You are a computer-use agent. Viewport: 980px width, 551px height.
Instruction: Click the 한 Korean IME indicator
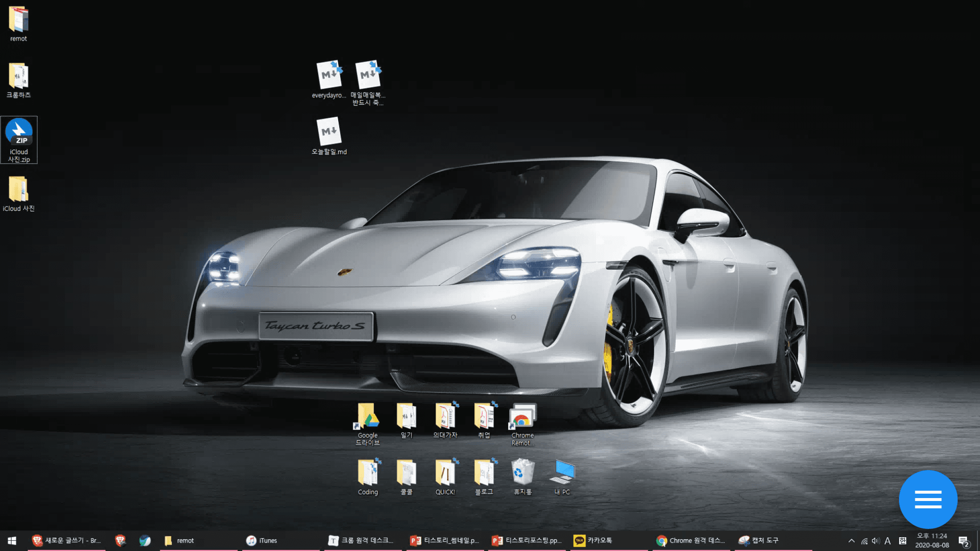(x=903, y=541)
